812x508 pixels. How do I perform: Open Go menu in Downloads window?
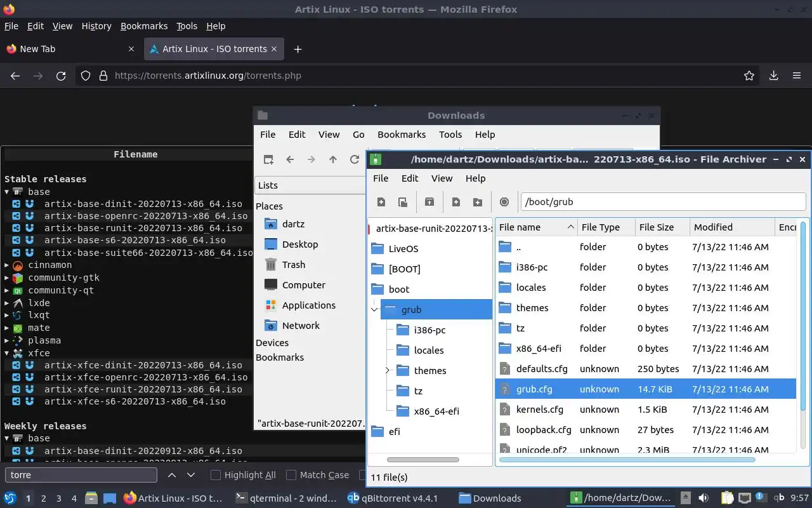358,135
